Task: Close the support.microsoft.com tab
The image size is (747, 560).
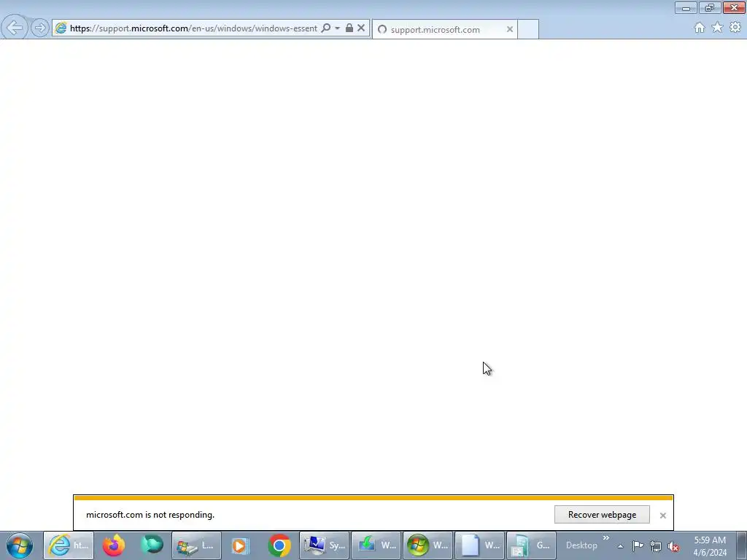Action: [x=510, y=29]
